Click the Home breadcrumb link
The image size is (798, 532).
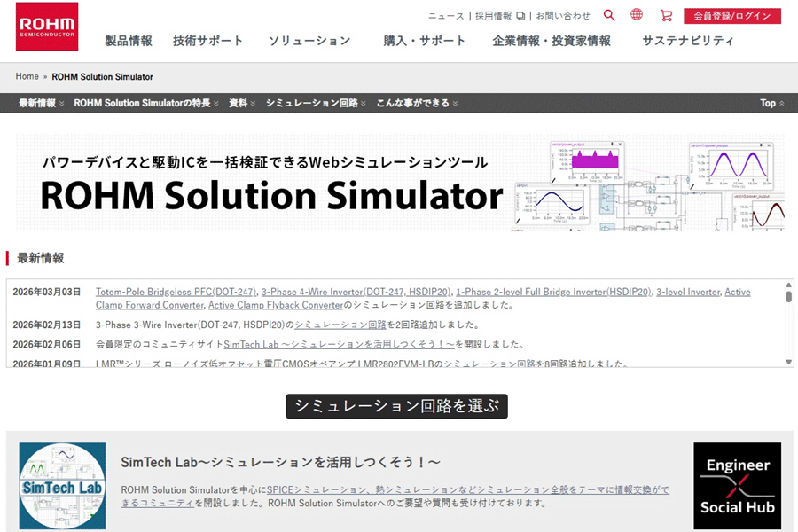pyautogui.click(x=27, y=77)
